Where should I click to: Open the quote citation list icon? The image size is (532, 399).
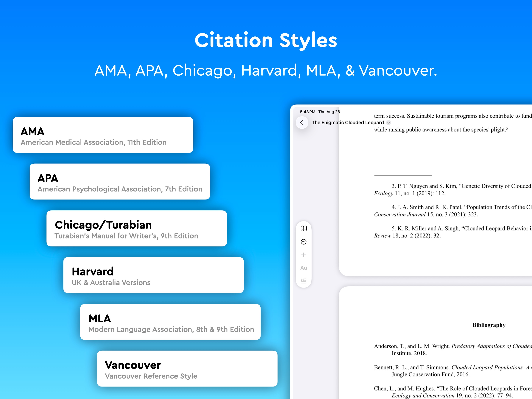click(304, 281)
